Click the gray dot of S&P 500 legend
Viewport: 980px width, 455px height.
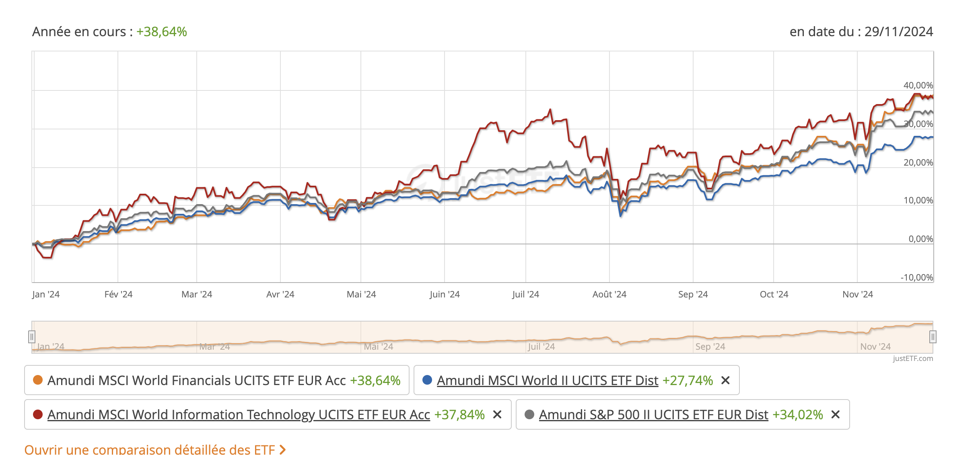pos(529,414)
